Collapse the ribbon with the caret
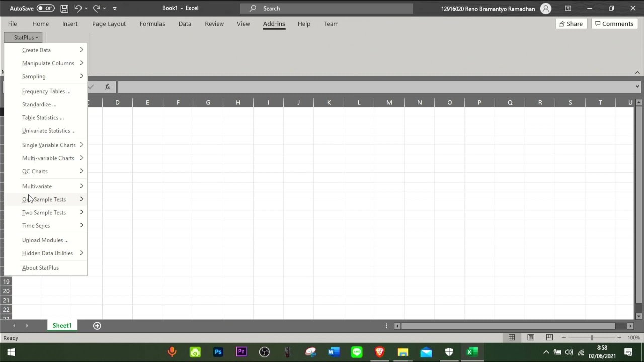 [637, 73]
